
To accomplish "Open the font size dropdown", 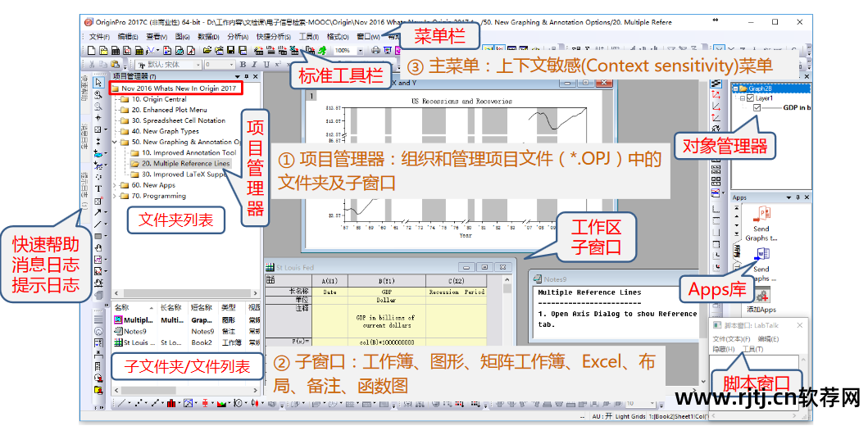I will [x=231, y=64].
